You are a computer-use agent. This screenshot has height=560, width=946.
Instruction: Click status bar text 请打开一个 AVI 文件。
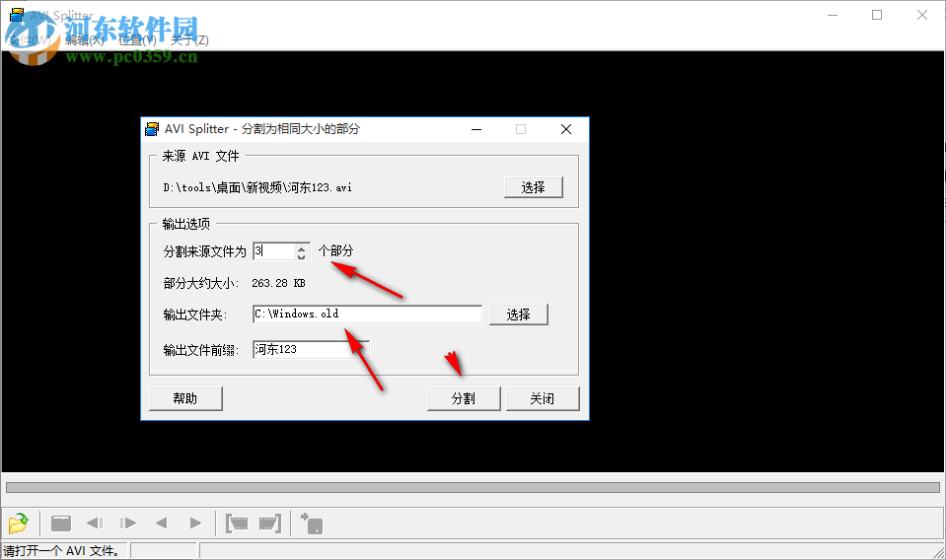coord(61,551)
